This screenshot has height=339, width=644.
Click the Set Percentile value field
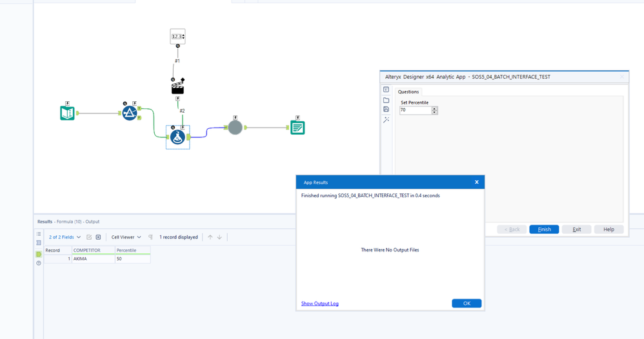tap(415, 110)
